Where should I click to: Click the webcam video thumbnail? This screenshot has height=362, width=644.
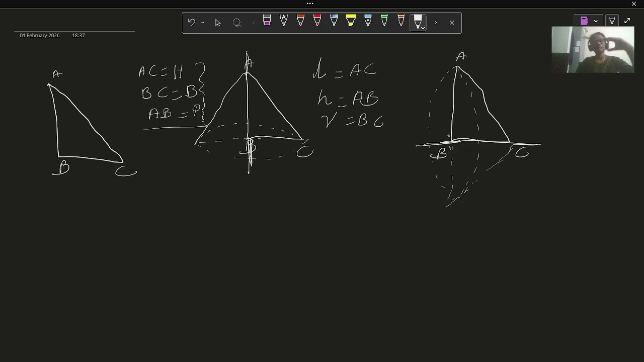pos(593,50)
